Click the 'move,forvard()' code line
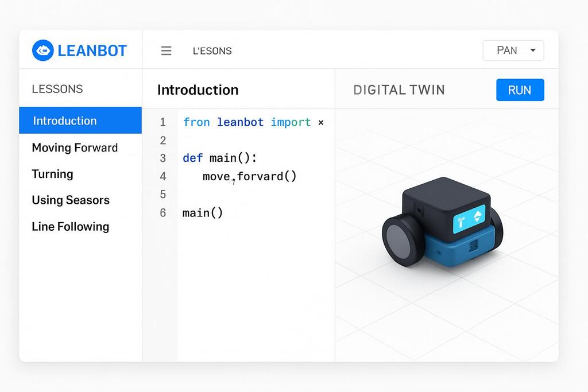This screenshot has width=588, height=392. click(x=249, y=176)
